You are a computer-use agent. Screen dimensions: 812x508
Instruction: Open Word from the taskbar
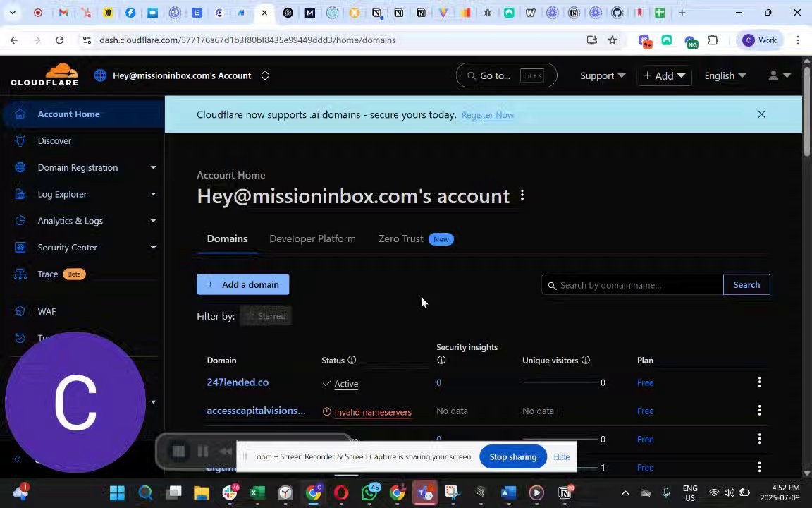tap(508, 493)
